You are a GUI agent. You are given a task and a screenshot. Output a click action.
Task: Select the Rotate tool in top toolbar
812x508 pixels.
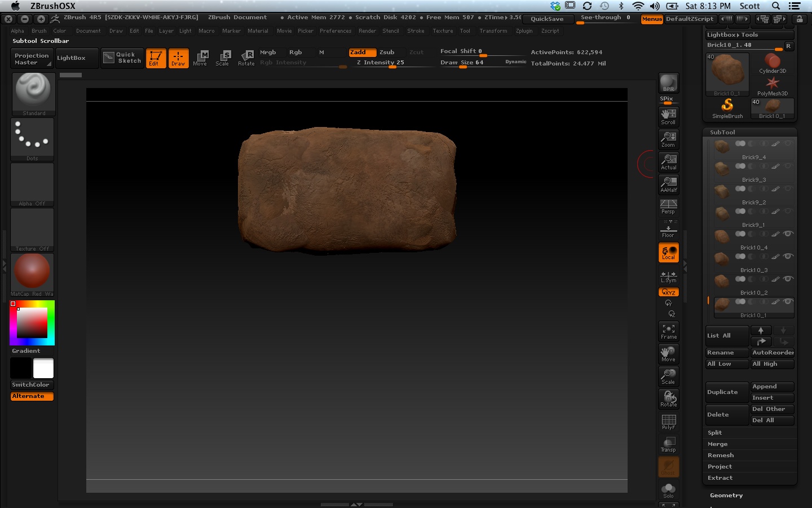point(246,58)
